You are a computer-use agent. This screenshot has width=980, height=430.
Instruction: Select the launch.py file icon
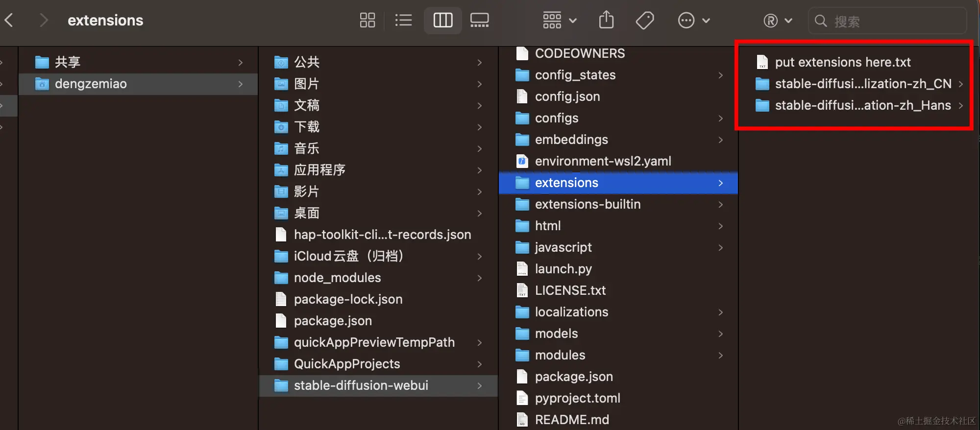pyautogui.click(x=522, y=269)
